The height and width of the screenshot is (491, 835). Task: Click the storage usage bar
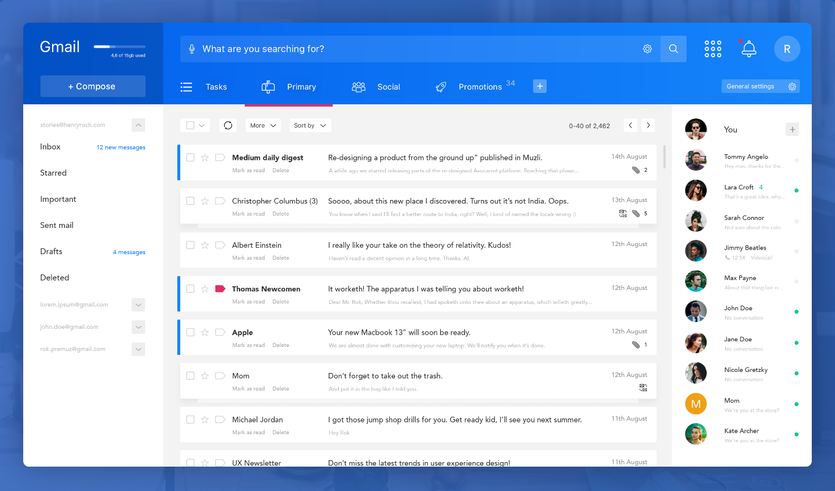(119, 47)
